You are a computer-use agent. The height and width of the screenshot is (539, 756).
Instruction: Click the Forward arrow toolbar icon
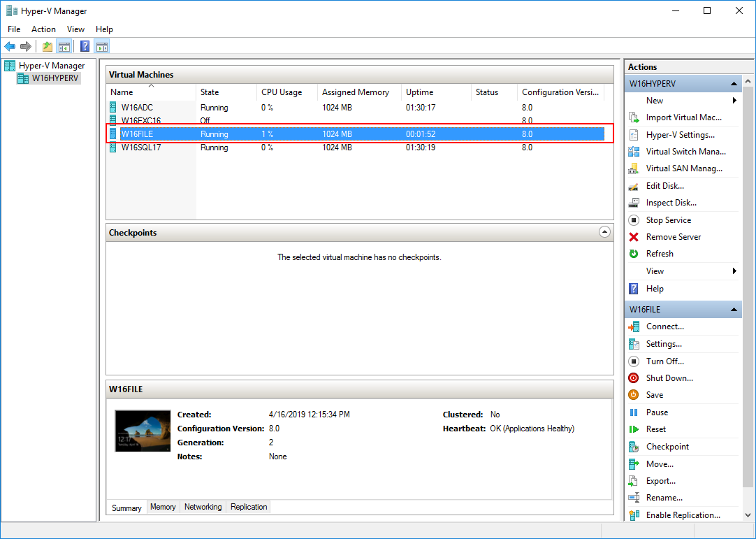click(x=26, y=46)
